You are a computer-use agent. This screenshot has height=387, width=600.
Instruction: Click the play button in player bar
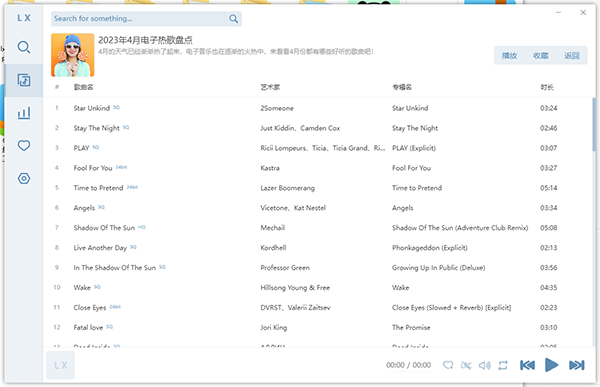(551, 365)
